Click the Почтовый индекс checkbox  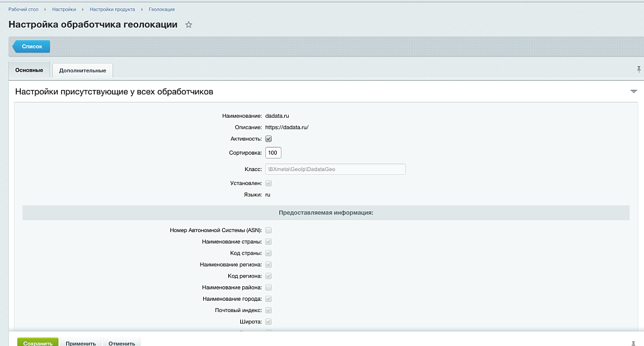point(269,310)
